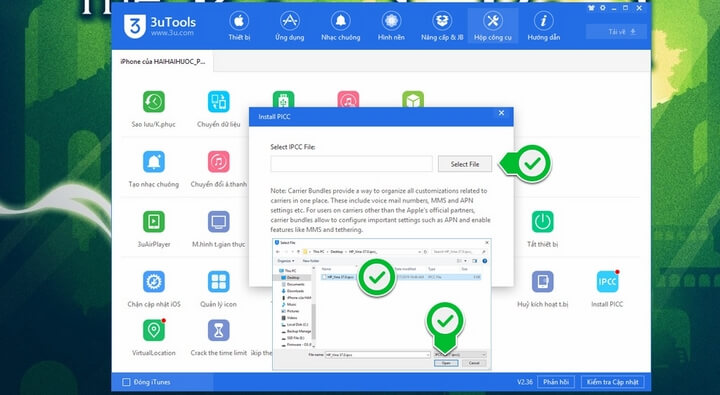Open the M.hình t.gian thực realtime screen tool

point(219,230)
